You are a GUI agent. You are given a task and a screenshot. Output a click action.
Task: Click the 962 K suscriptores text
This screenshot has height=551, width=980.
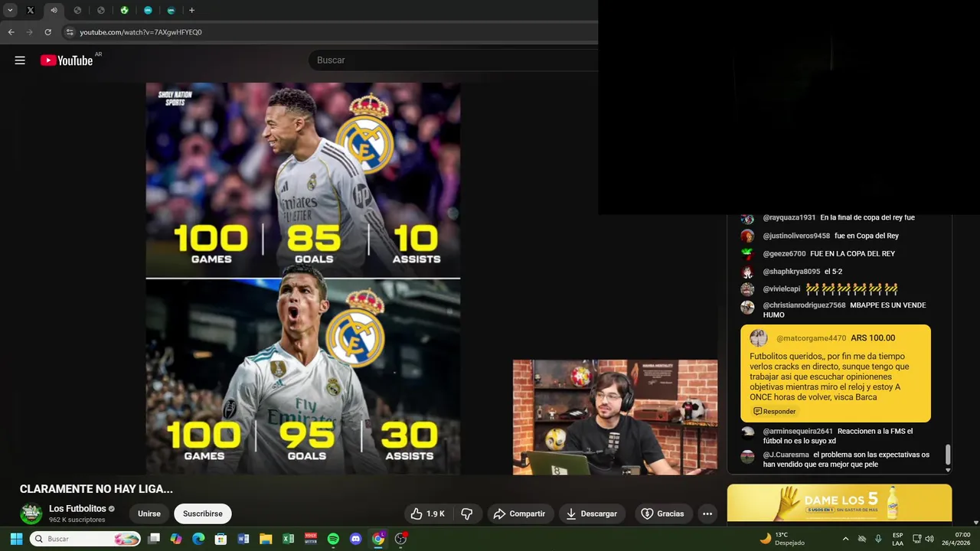(x=77, y=520)
